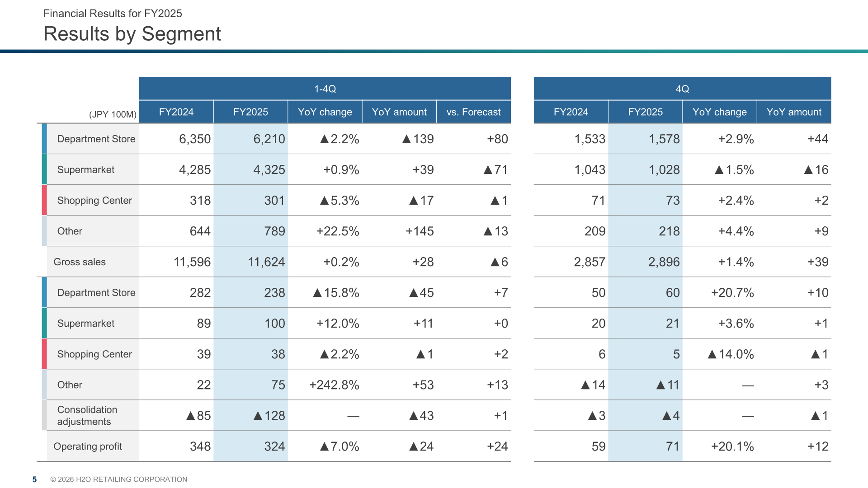The height and width of the screenshot is (488, 868).
Task: Click the 644 value in Other row
Action: [200, 231]
